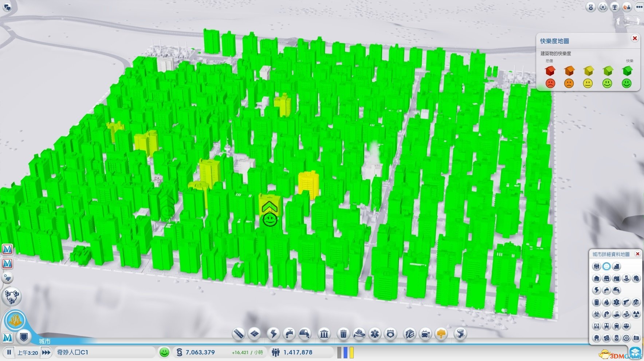Open the Zones tool

point(255,334)
